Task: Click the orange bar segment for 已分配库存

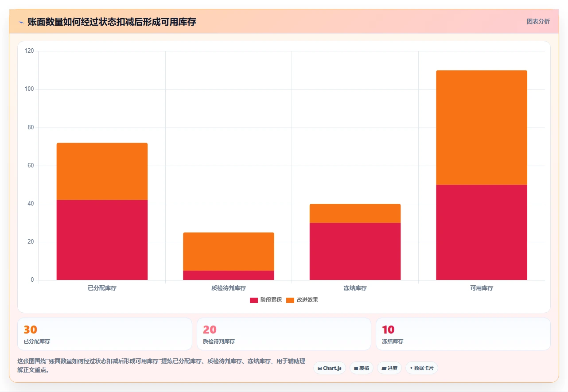Action: (x=102, y=171)
